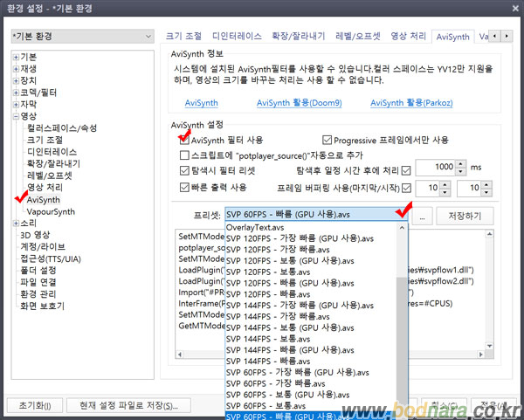Choose SVP 144FPS - 가장 빠름.avs preset
The image size is (524, 420).
click(312, 317)
